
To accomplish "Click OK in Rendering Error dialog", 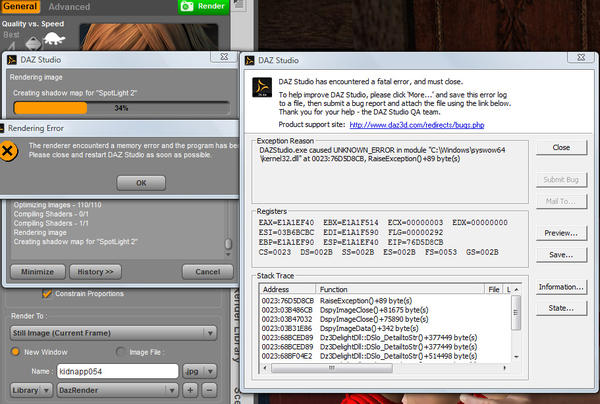I will [x=141, y=183].
